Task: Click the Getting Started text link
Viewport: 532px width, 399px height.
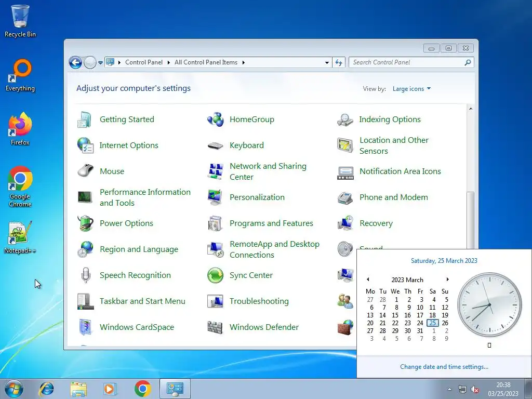Action: click(x=127, y=119)
